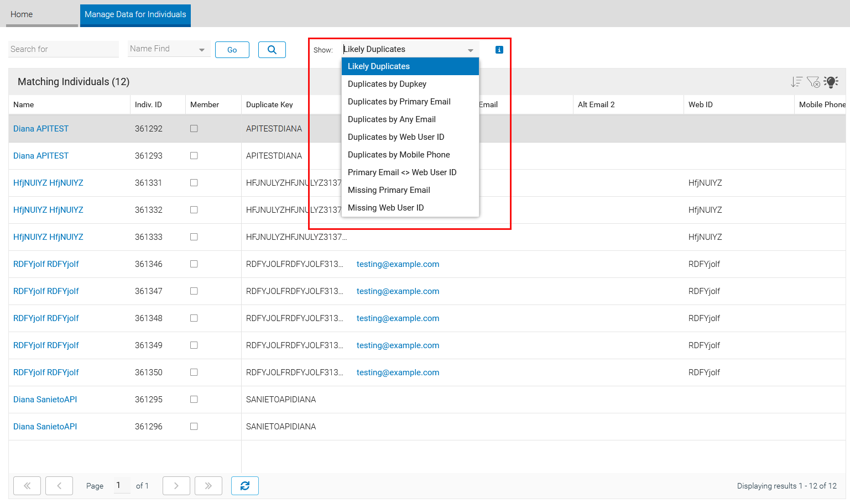Screen dimensions: 850x504
Task: Check Member box for Indiv. ID 361292
Action: (x=194, y=129)
